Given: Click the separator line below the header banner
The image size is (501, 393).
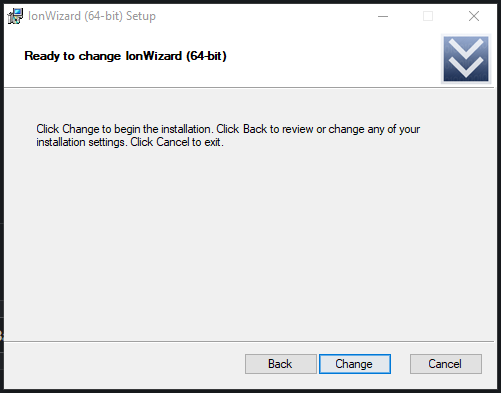Looking at the screenshot, I should coord(250,88).
